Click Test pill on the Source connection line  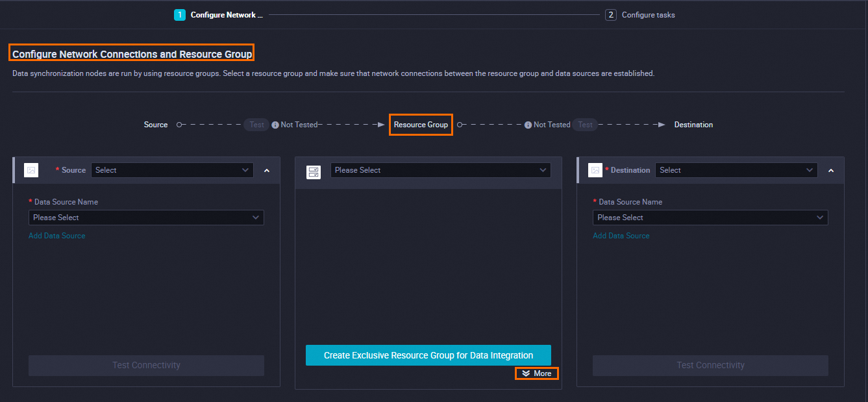(257, 125)
